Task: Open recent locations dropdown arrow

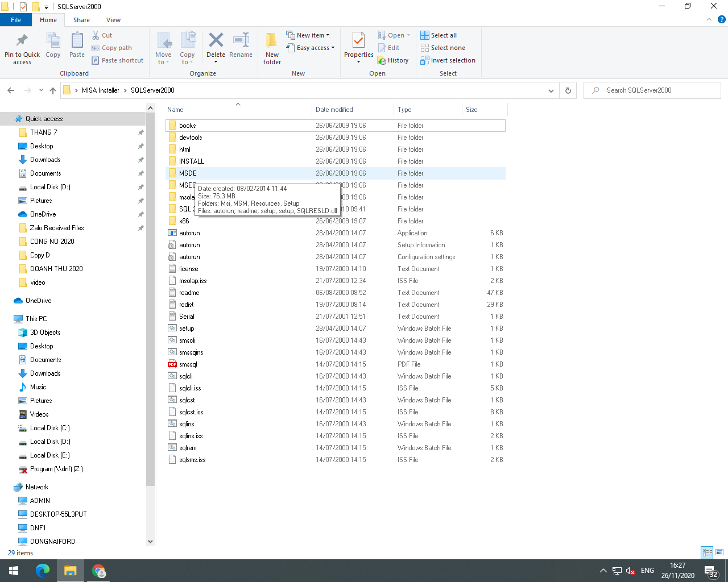Action: pyautogui.click(x=41, y=90)
